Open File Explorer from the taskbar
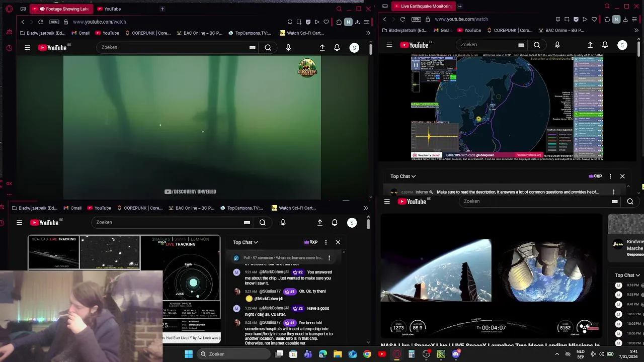Image resolution: width=644 pixels, height=362 pixels. (338, 354)
